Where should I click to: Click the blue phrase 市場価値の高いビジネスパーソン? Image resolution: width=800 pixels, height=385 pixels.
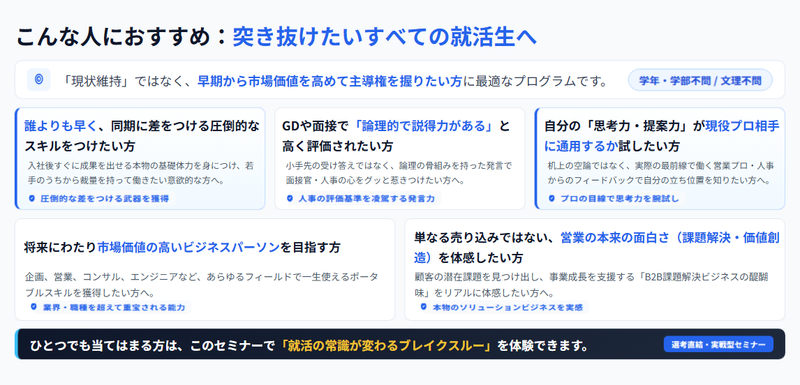pos(188,247)
